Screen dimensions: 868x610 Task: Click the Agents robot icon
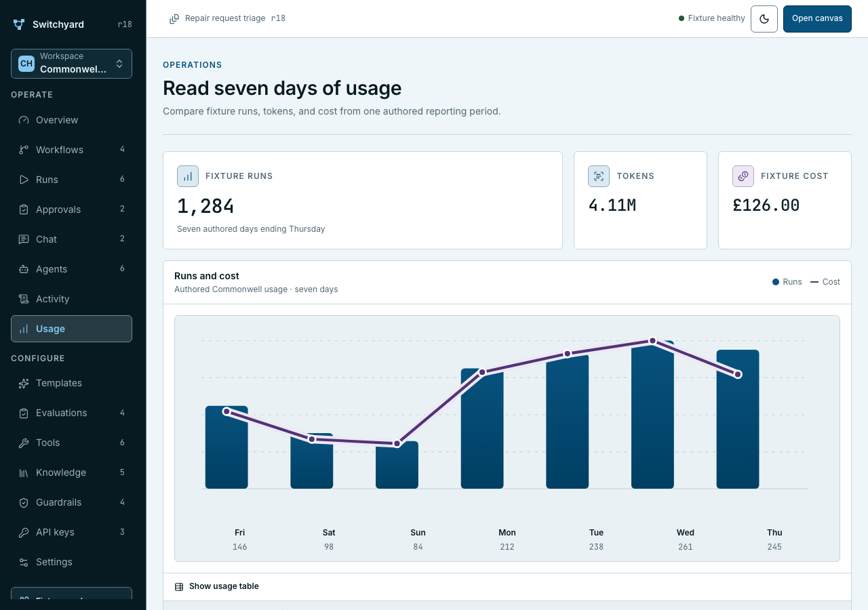[x=24, y=269]
